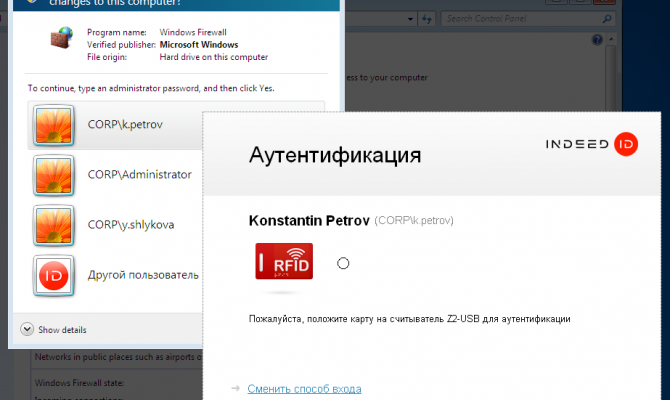670x400 pixels.
Task: Click the search magnifier icon in Control Panel
Action: 607,19
